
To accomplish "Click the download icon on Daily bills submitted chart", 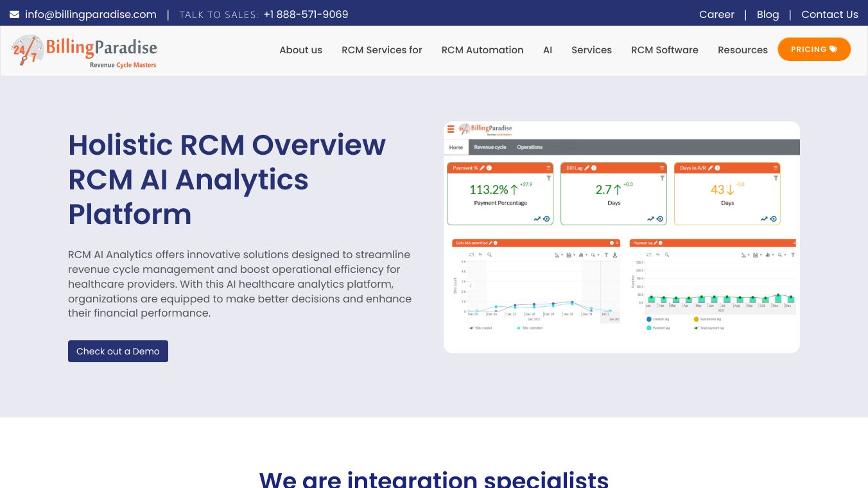I will (615, 255).
